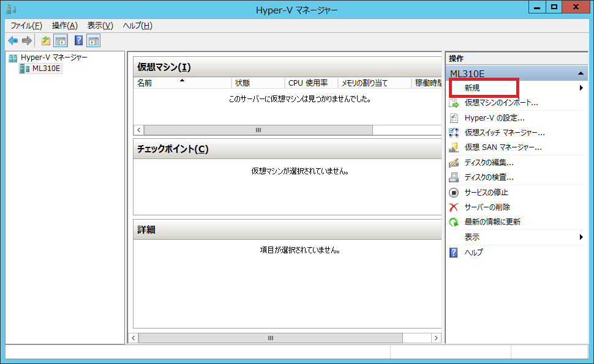Collapse the ML310E actions section
Image resolution: width=594 pixels, height=364 pixels.
pos(581,73)
